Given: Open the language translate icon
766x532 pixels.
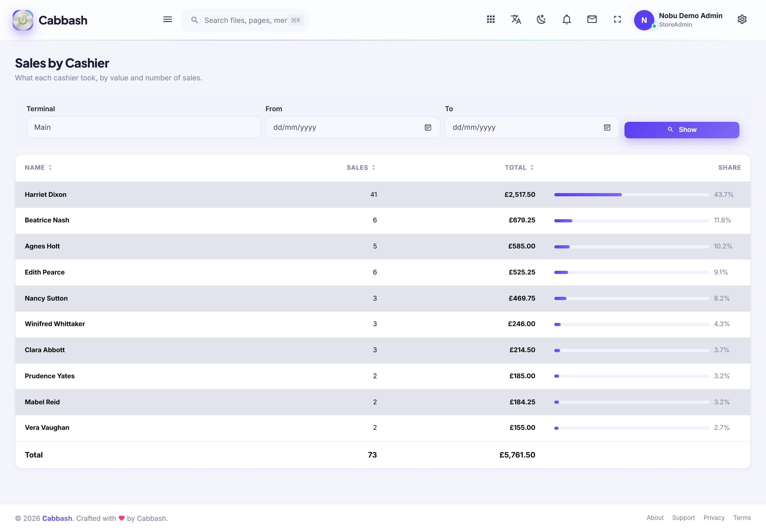Looking at the screenshot, I should [516, 19].
